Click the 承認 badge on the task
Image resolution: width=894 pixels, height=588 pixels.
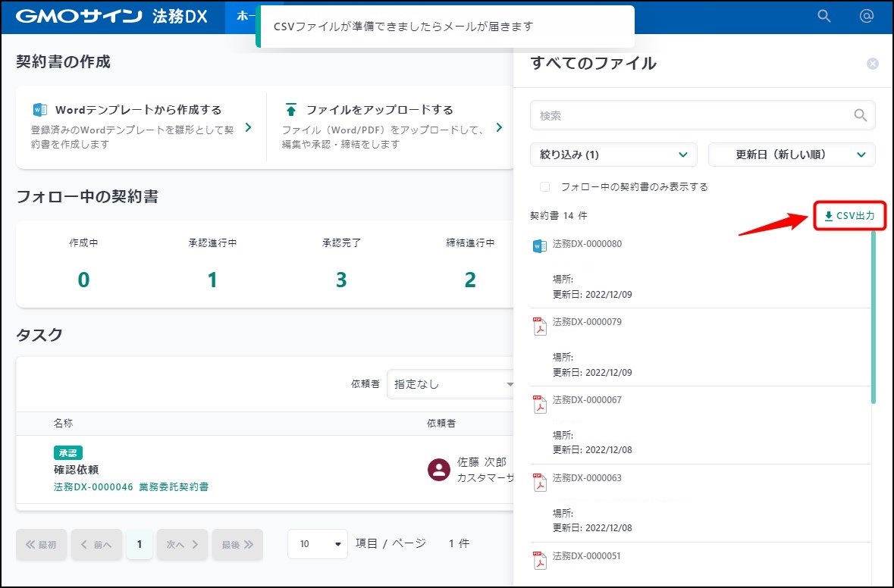(x=67, y=453)
